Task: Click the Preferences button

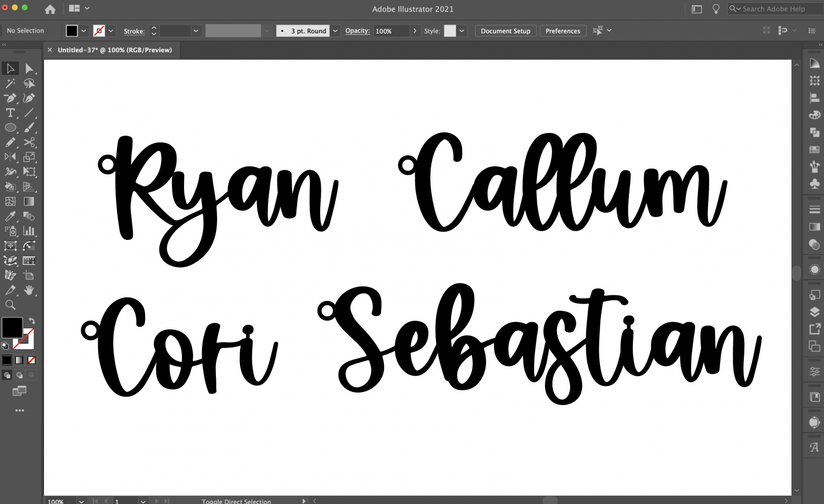Action: click(563, 31)
